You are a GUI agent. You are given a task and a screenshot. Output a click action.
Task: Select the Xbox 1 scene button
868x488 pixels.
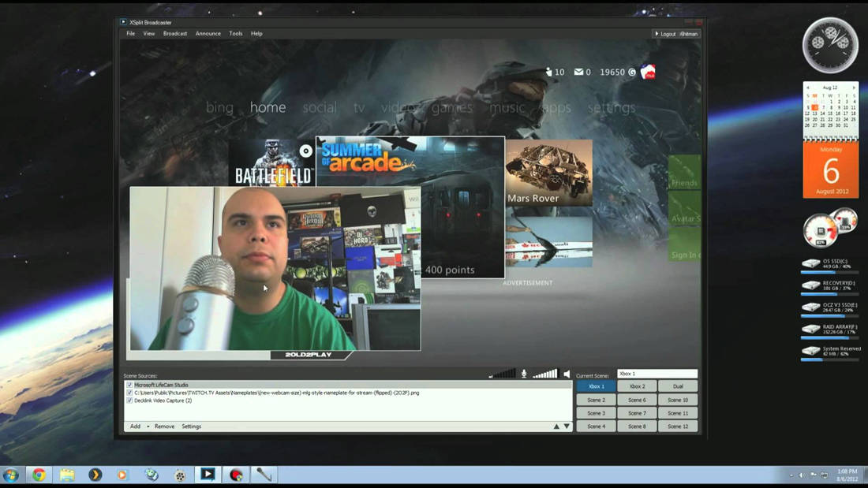coord(597,386)
